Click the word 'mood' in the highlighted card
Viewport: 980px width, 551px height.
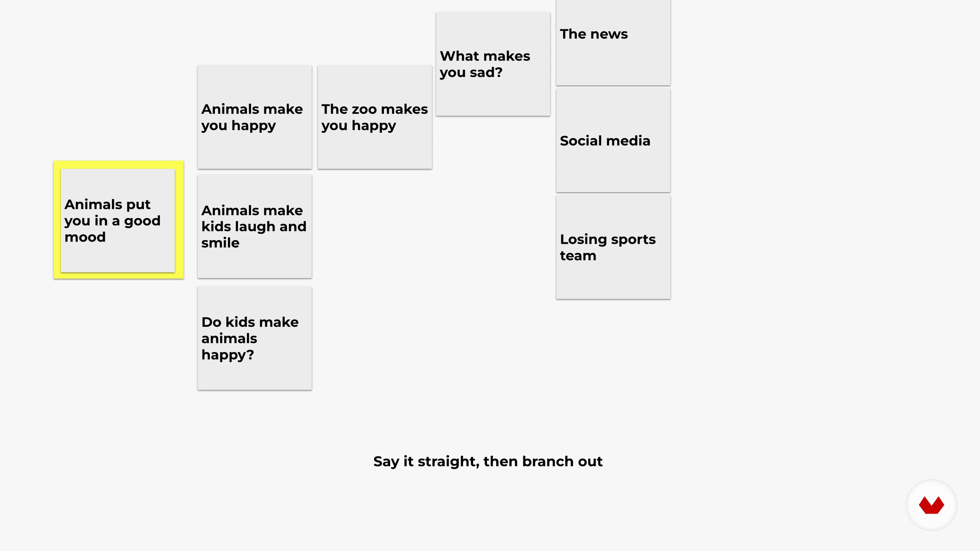point(85,237)
